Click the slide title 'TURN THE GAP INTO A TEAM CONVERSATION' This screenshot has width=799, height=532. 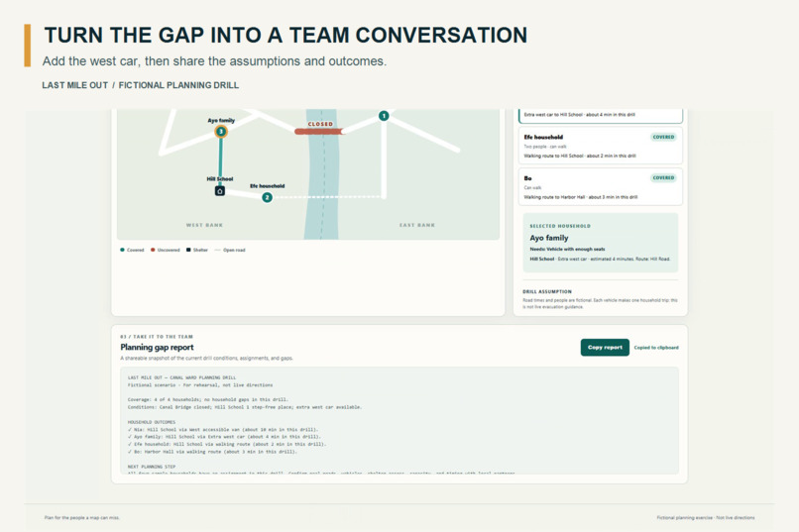point(285,35)
